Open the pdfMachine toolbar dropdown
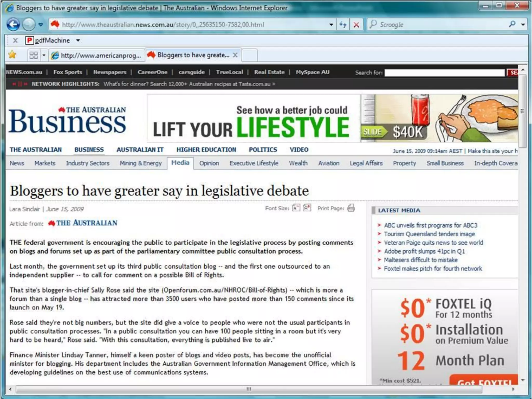 coord(78,41)
